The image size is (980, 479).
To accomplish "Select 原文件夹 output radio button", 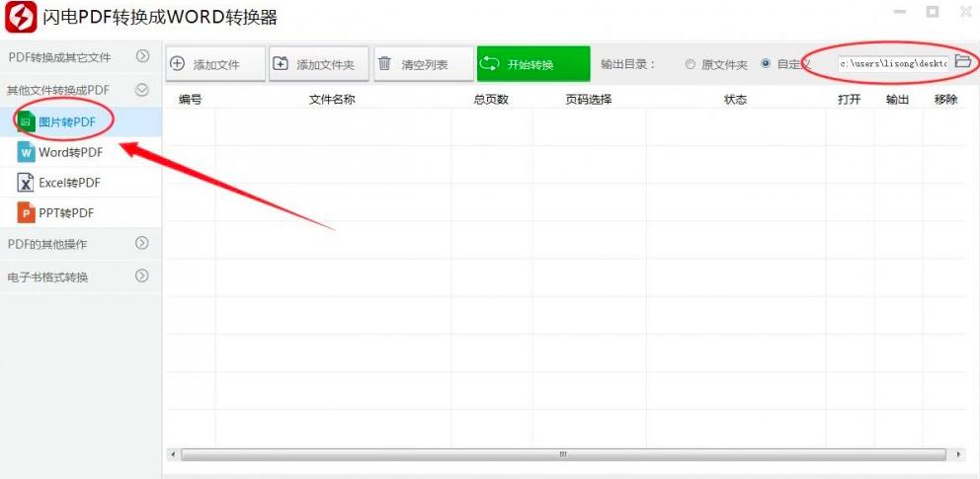I will coord(690,64).
